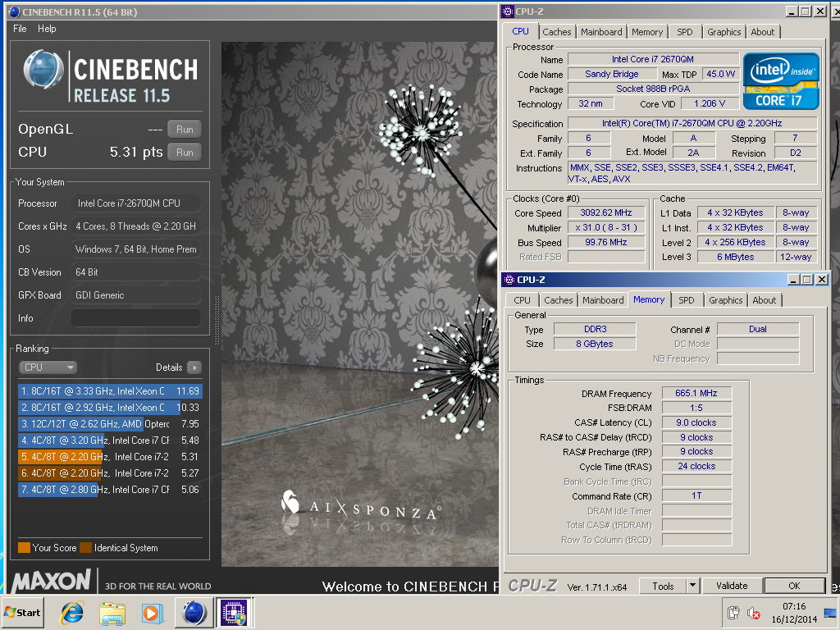This screenshot has width=840, height=630.
Task: Click the CPU-Z Tools button
Action: (x=663, y=586)
